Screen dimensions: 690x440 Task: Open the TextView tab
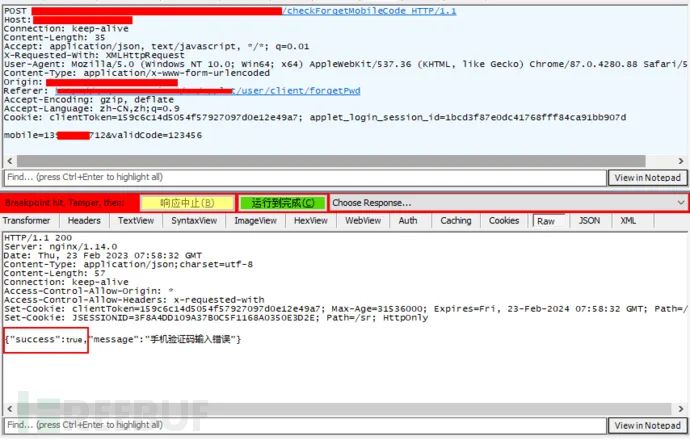(x=136, y=221)
